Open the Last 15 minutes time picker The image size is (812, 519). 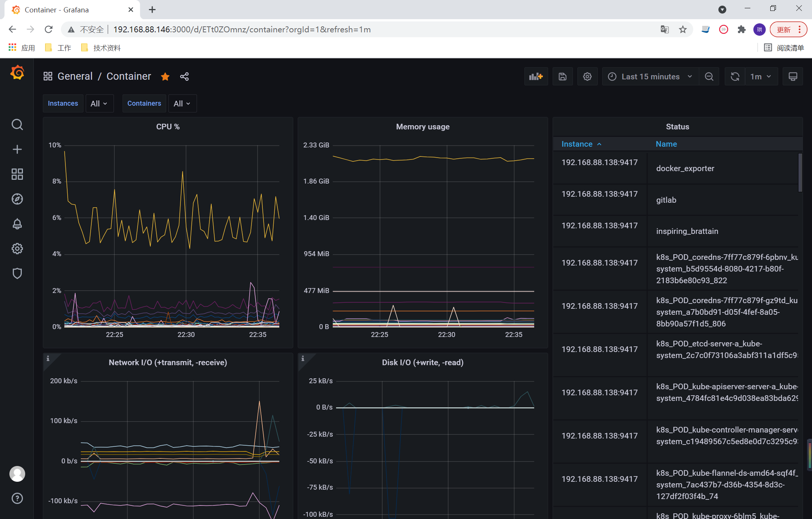pyautogui.click(x=651, y=77)
